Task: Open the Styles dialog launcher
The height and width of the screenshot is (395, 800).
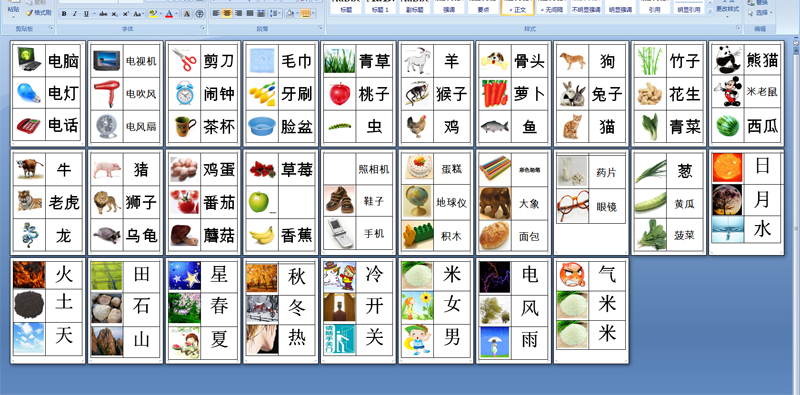Action: click(x=738, y=27)
